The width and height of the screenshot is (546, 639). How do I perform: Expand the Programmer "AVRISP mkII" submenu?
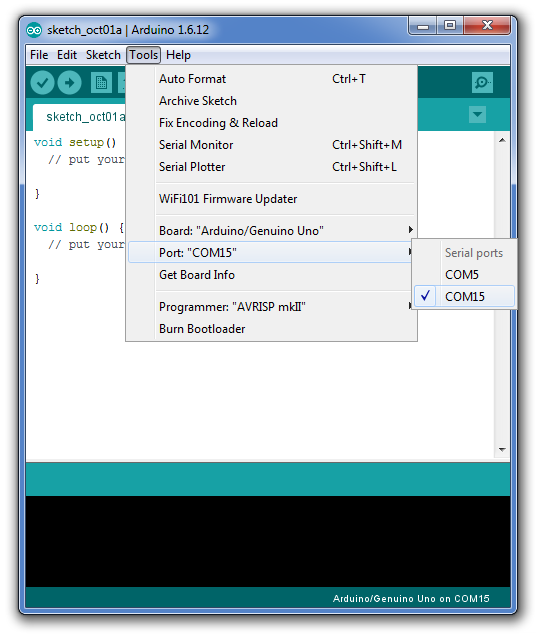(x=271, y=306)
